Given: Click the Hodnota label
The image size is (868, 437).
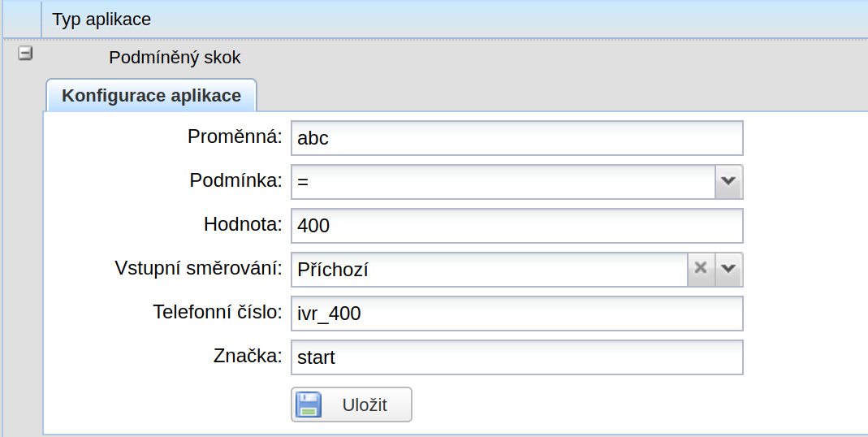Looking at the screenshot, I should [x=243, y=223].
